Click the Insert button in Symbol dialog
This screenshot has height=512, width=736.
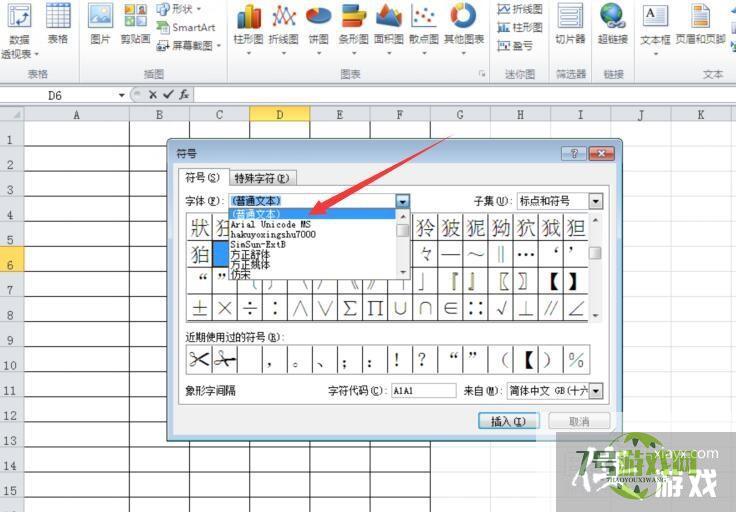(x=508, y=421)
